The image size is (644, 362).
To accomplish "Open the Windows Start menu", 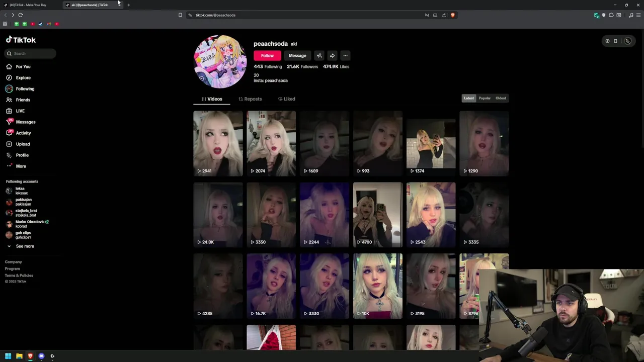I will coord(8,356).
